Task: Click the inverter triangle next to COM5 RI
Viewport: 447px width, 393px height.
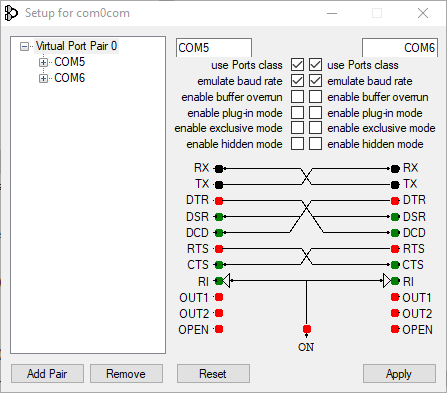Action: pos(227,281)
